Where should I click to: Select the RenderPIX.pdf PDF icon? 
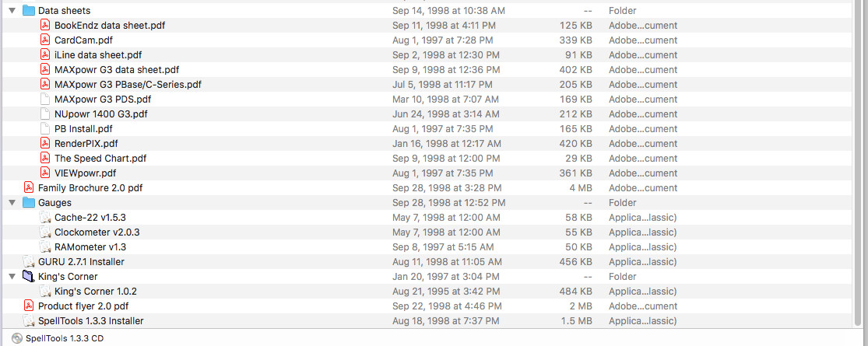45,143
